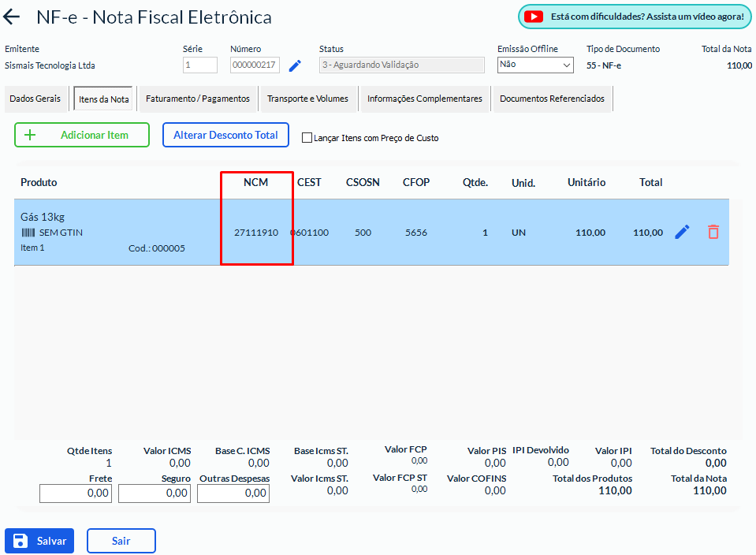
Task: Click Alterar Desconto Total button
Action: [225, 135]
